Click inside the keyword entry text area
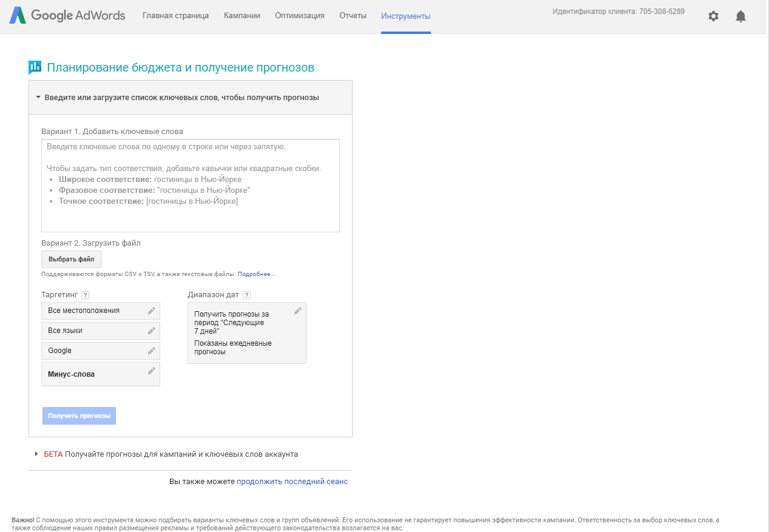Image resolution: width=769 pixels, height=532 pixels. pyautogui.click(x=190, y=182)
